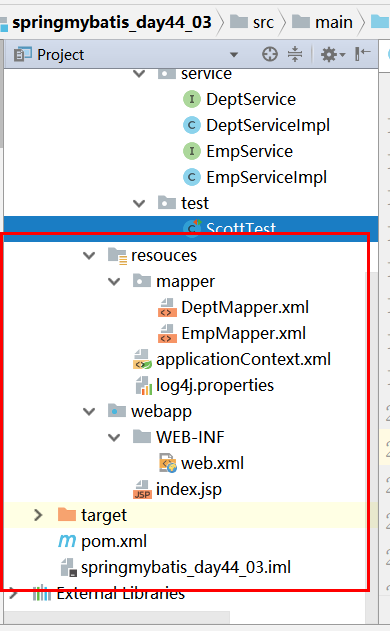The width and height of the screenshot is (390, 631).
Task: Collapse the WEB-INF folder
Action: point(114,437)
